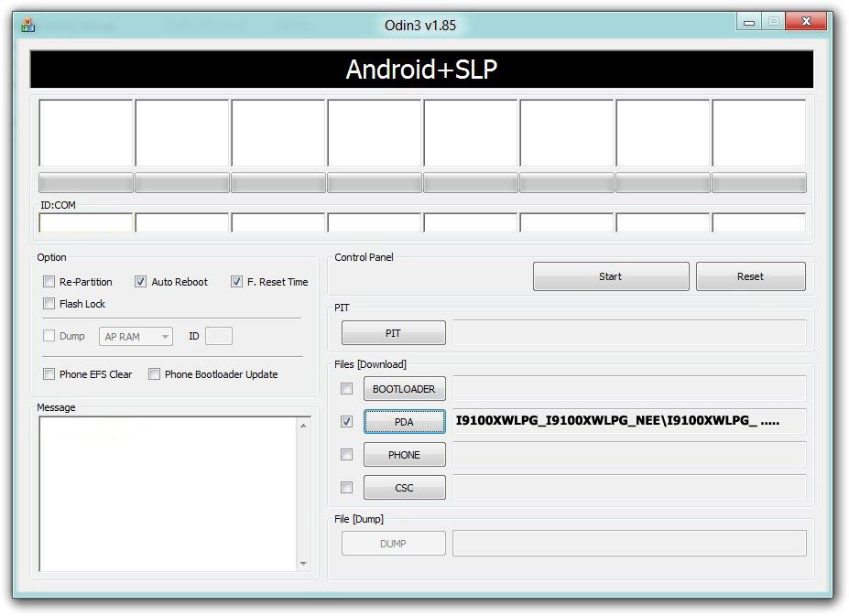Tick the Dump checkbox
849x616 pixels.
pos(49,336)
